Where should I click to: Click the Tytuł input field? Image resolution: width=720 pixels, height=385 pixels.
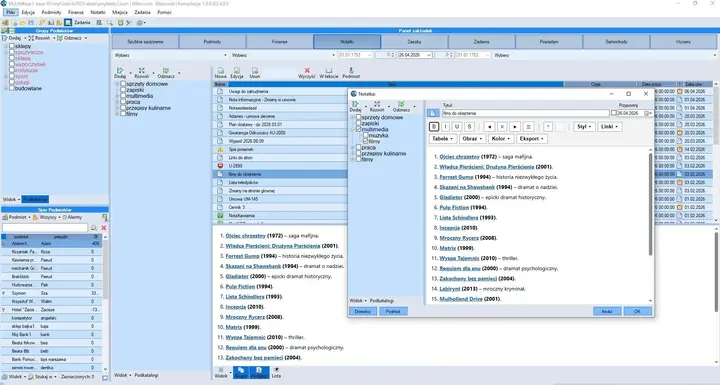pyautogui.click(x=525, y=113)
